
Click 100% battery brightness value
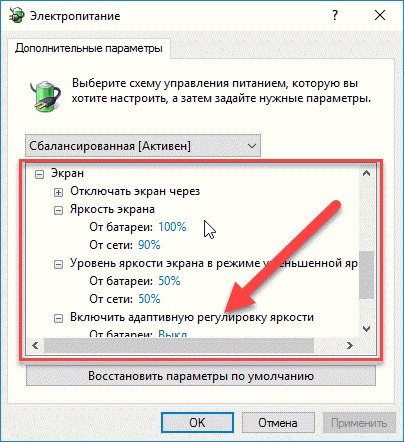(172, 227)
